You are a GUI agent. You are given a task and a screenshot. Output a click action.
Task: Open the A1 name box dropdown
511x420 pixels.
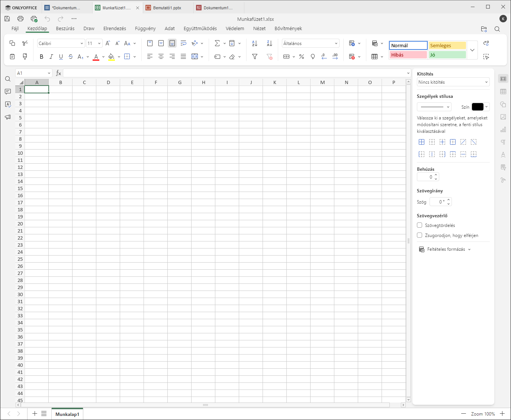(x=49, y=73)
